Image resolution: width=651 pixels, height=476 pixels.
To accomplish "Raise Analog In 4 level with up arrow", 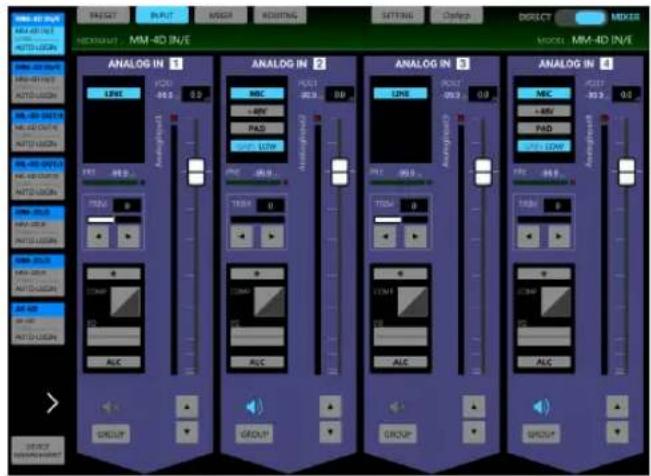I will click(x=617, y=407).
